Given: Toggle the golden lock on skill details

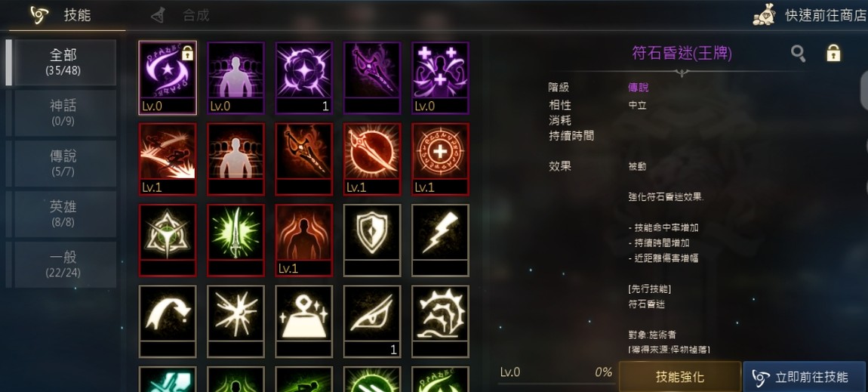Looking at the screenshot, I should 833,53.
